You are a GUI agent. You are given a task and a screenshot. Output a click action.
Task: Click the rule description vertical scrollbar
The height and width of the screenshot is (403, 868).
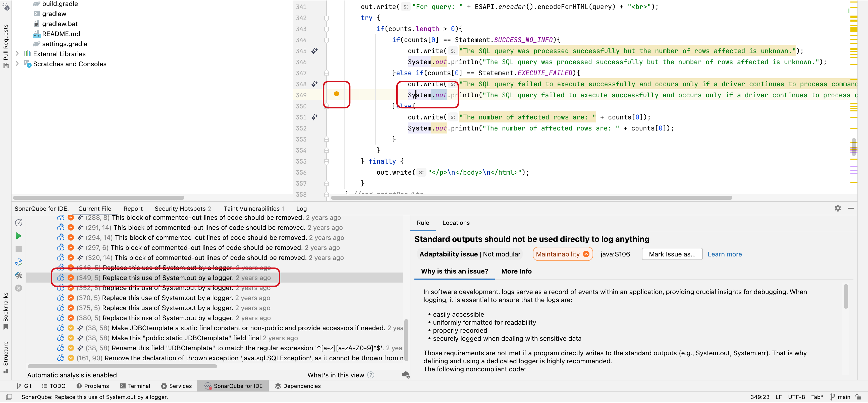click(x=846, y=296)
